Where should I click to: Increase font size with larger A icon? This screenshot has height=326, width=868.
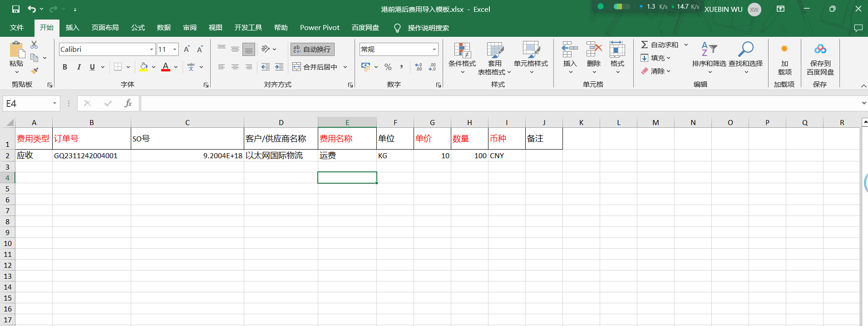pyautogui.click(x=187, y=49)
